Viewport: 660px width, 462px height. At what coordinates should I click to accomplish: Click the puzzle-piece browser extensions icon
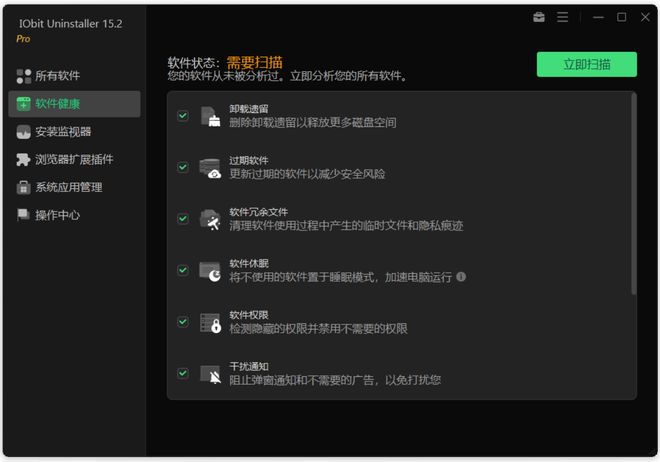pyautogui.click(x=24, y=159)
